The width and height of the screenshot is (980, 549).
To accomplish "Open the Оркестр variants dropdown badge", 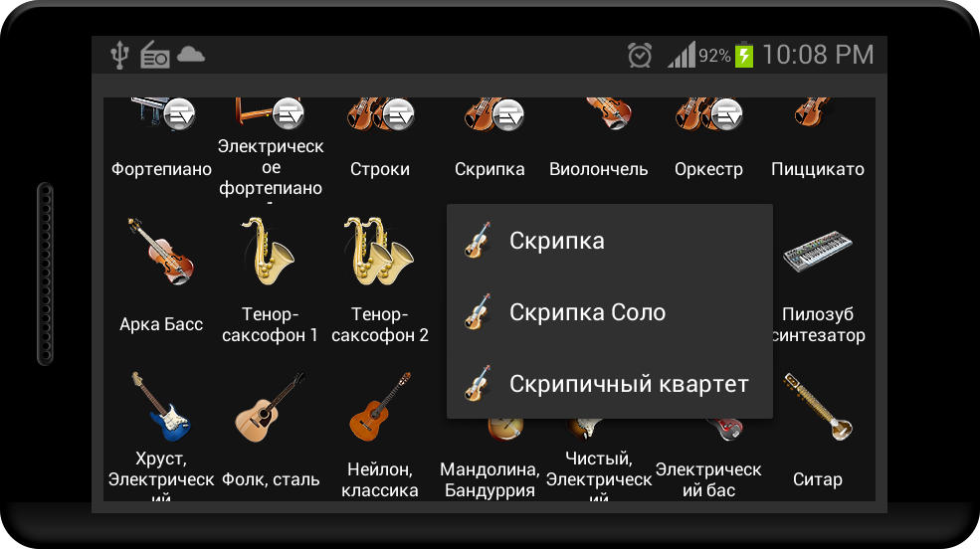I will 727,114.
